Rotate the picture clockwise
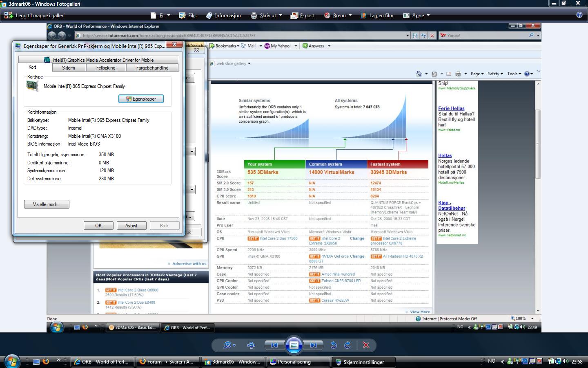The width and height of the screenshot is (588, 368). pos(347,345)
